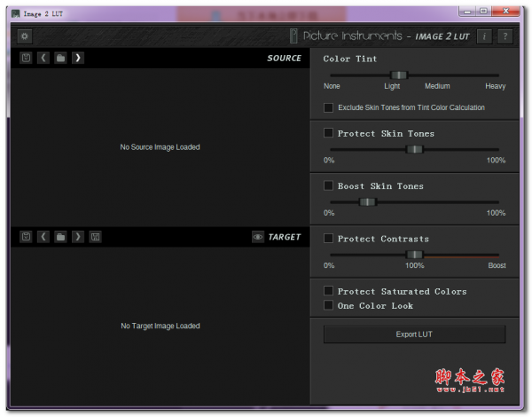Click the 'No Source Image Loaded' area

coord(160,147)
